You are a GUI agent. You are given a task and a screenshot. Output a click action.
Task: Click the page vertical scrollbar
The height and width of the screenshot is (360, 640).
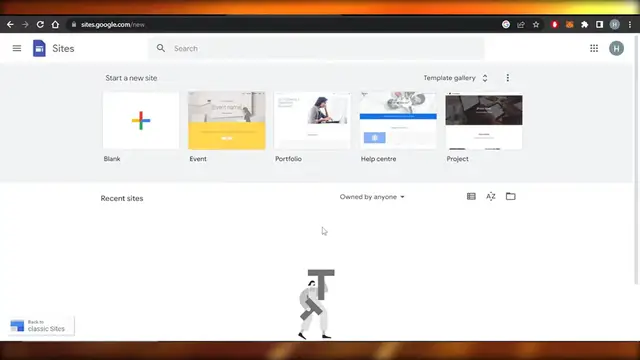click(637, 159)
